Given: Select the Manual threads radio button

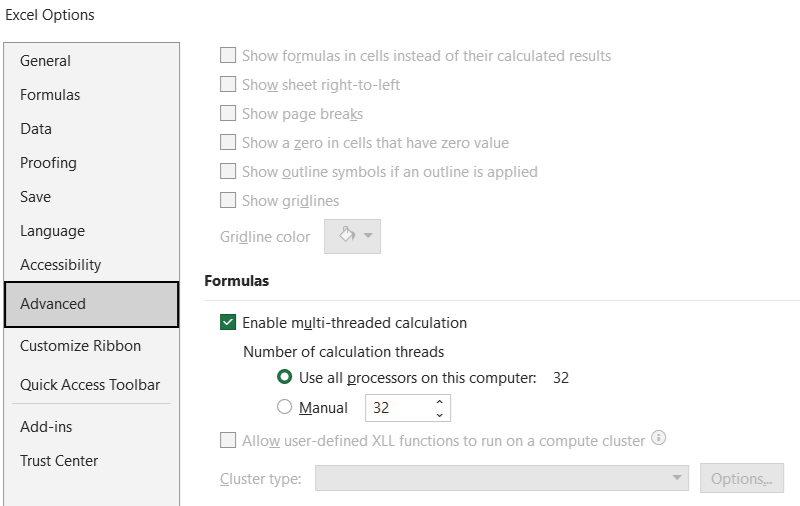Looking at the screenshot, I should (285, 408).
